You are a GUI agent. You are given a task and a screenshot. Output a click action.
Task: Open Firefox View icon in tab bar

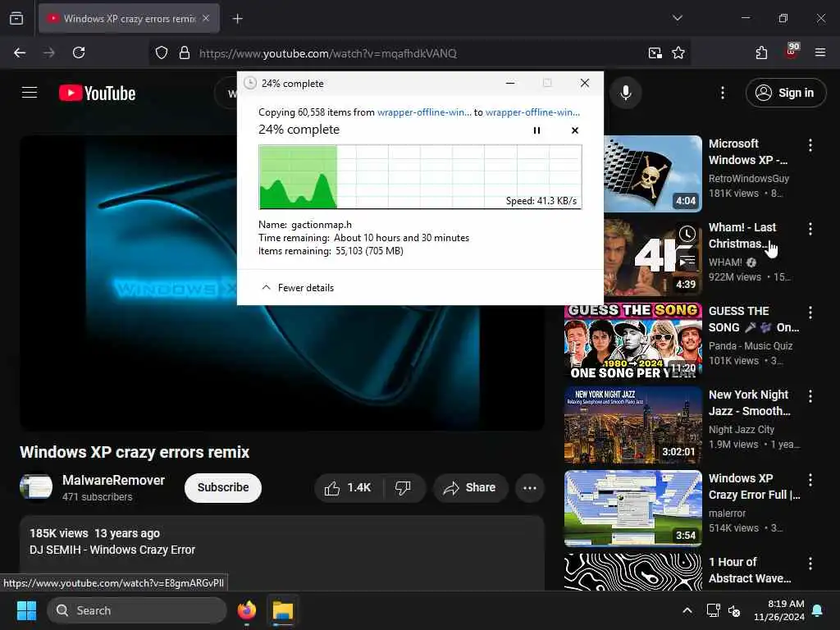(x=16, y=19)
